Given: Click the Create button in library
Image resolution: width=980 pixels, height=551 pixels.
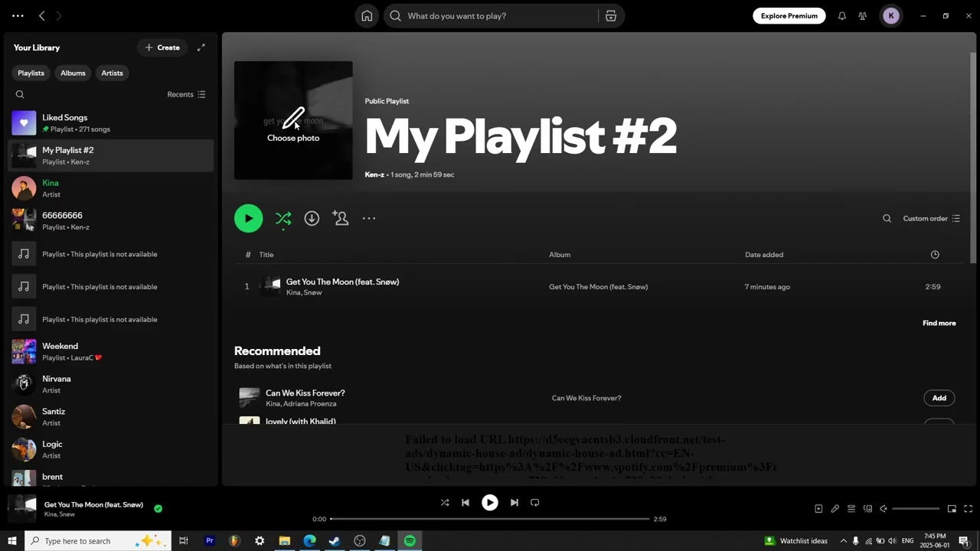Looking at the screenshot, I should pyautogui.click(x=162, y=47).
